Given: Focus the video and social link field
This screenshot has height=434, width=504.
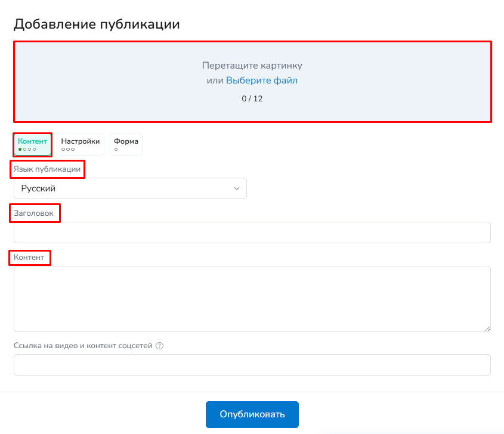Looking at the screenshot, I should (252, 365).
